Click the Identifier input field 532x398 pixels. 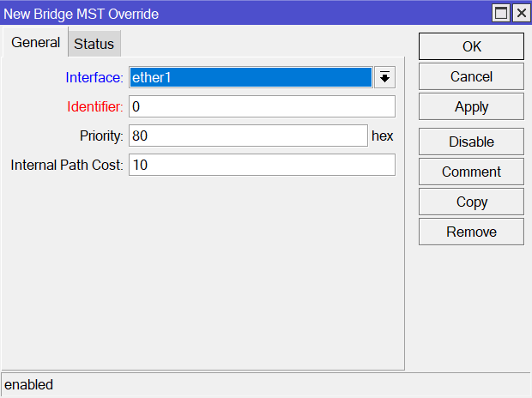262,106
